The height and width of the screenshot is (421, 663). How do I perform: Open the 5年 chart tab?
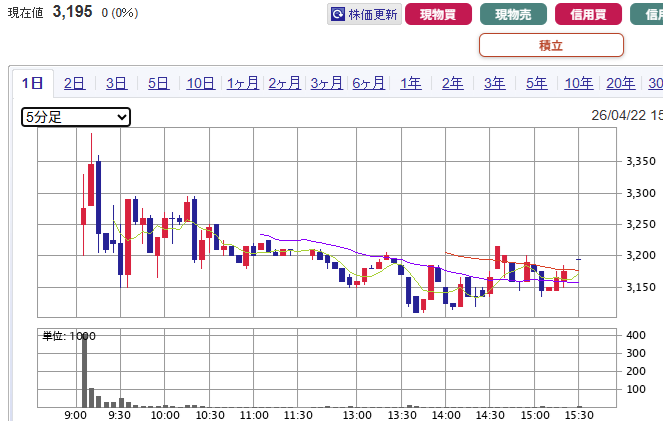coord(536,83)
